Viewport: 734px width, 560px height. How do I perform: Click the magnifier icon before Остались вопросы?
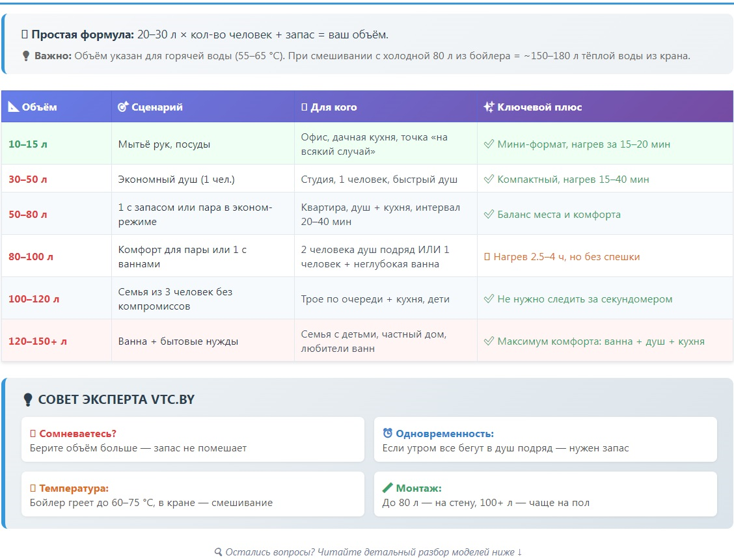click(219, 552)
